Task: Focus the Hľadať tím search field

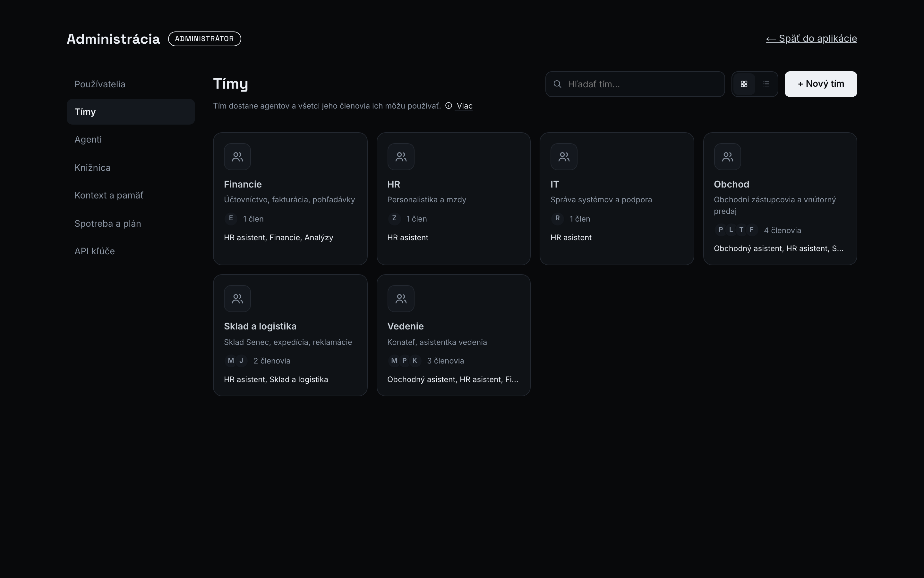Action: click(x=635, y=84)
